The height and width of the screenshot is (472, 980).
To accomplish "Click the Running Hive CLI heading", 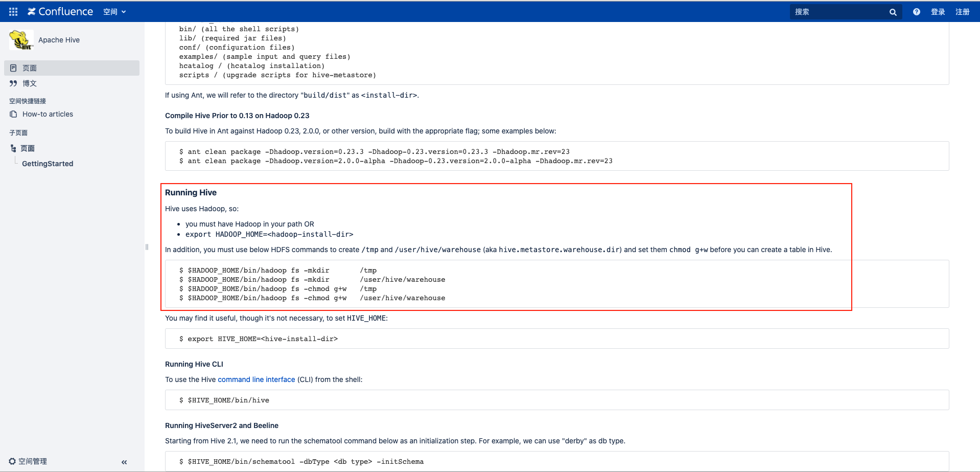I will (194, 364).
